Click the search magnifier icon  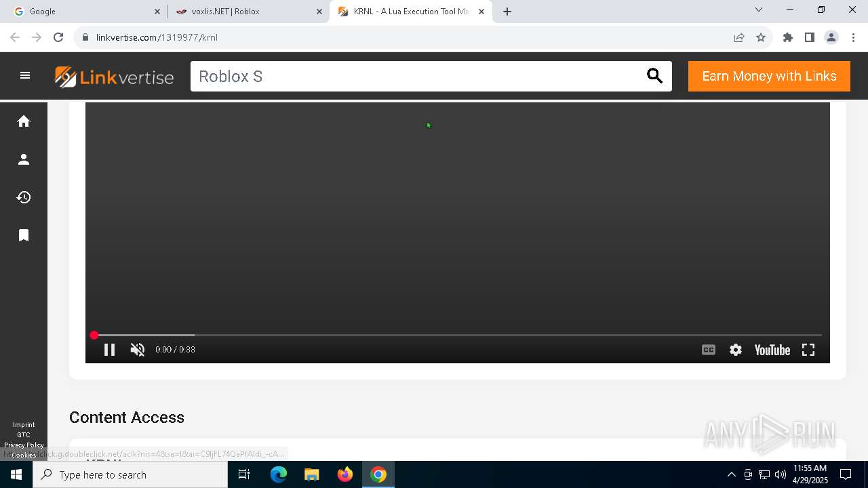point(654,76)
